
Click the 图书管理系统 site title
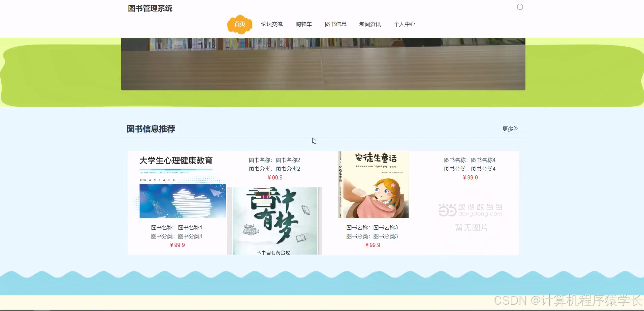coord(150,8)
